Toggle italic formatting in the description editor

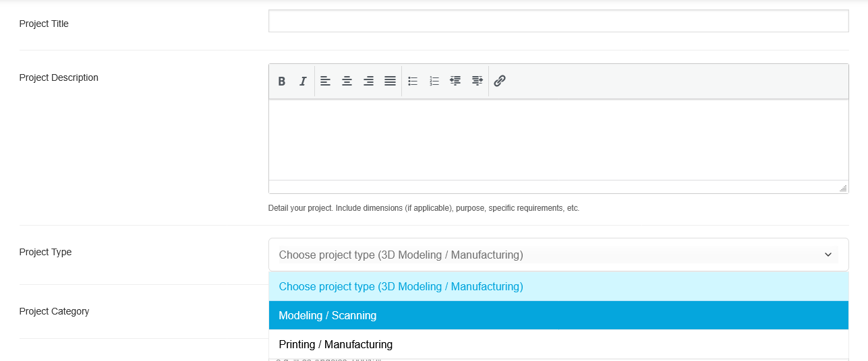click(x=303, y=81)
